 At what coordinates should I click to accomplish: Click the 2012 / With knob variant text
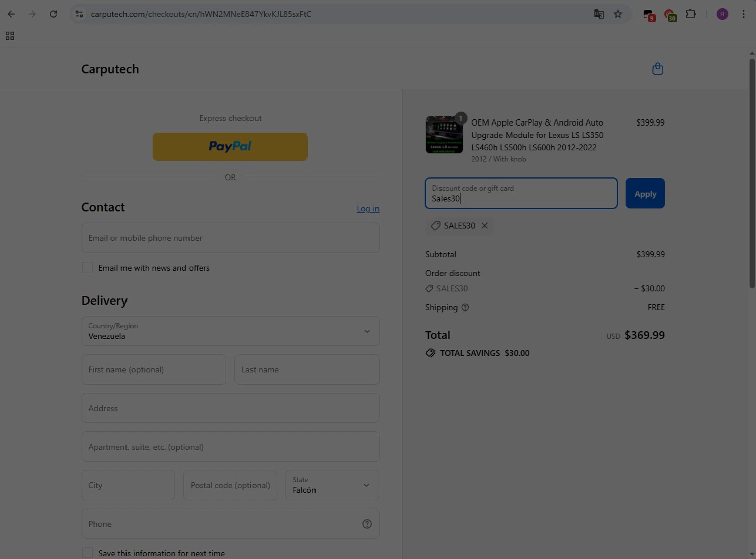tap(498, 159)
